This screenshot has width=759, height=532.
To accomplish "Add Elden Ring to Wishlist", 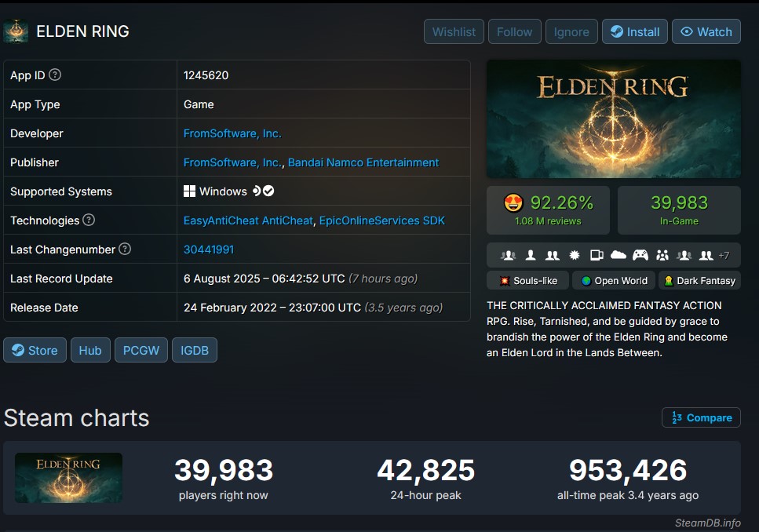I will [x=454, y=31].
